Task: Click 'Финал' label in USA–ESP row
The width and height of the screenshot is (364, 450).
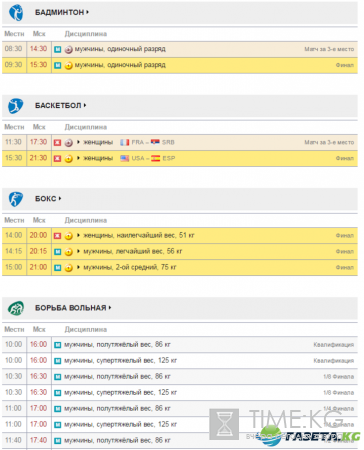Action: click(x=345, y=158)
